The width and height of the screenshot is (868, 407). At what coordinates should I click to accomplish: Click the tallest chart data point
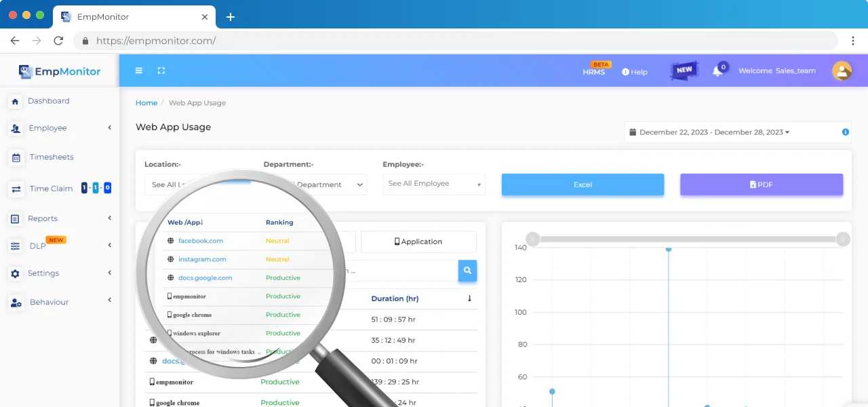pos(669,249)
